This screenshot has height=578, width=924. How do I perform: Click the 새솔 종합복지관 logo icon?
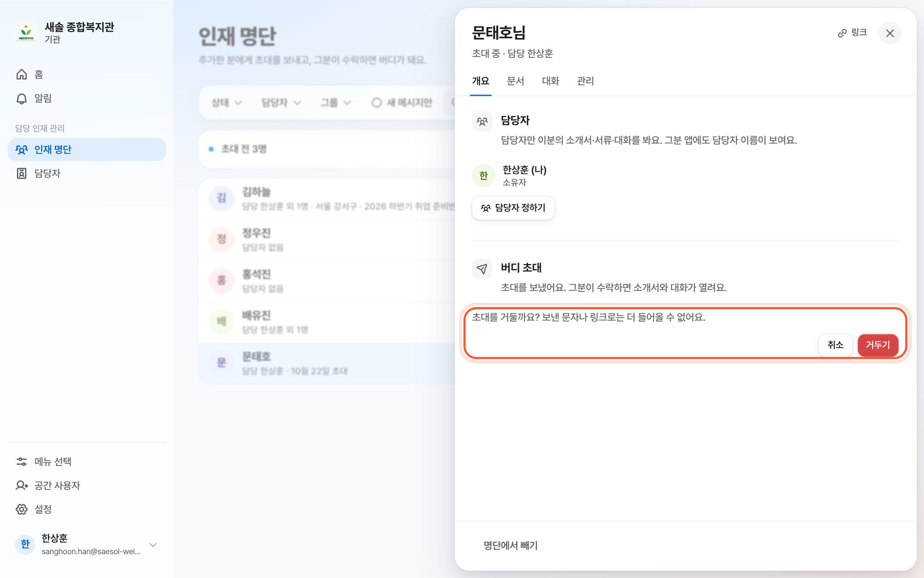(26, 33)
